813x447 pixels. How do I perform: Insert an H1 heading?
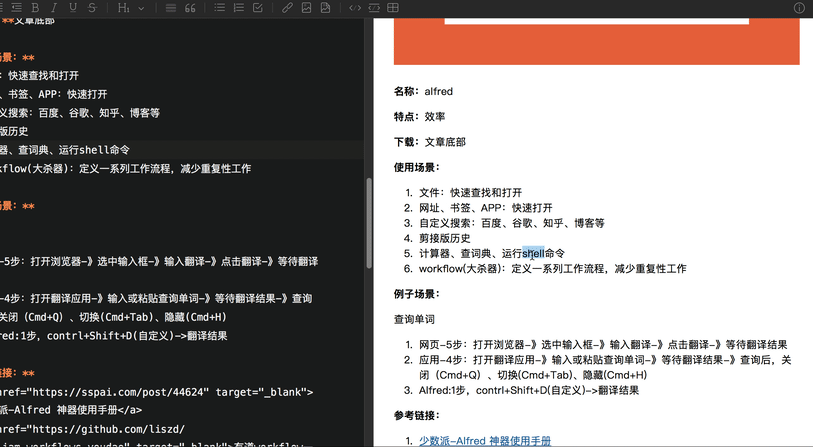click(123, 7)
